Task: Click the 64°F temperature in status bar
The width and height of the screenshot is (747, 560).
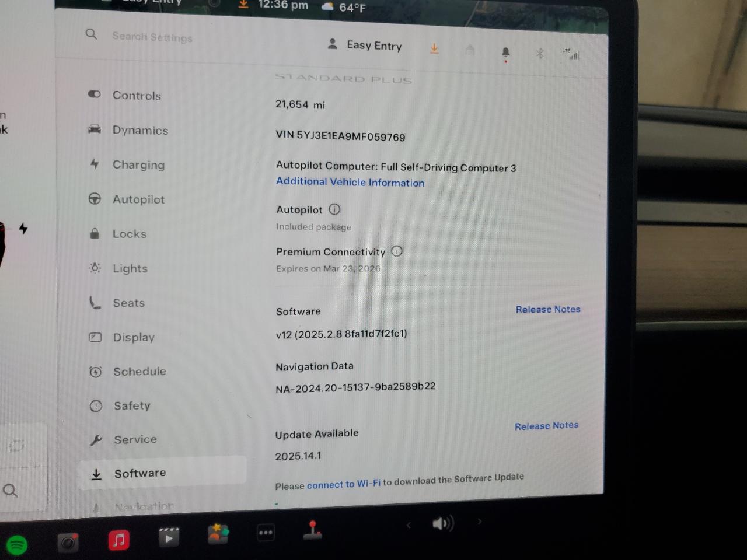Action: 352,8
